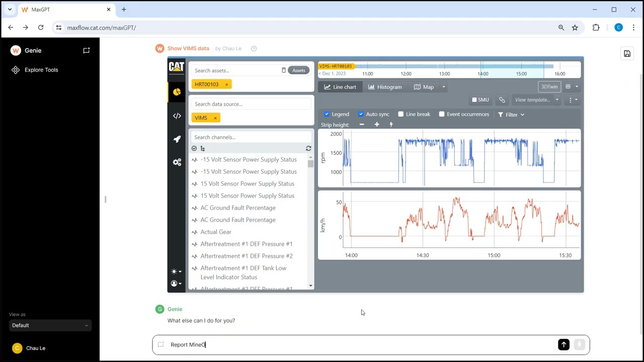Open the code editor icon in sidebar

[177, 116]
